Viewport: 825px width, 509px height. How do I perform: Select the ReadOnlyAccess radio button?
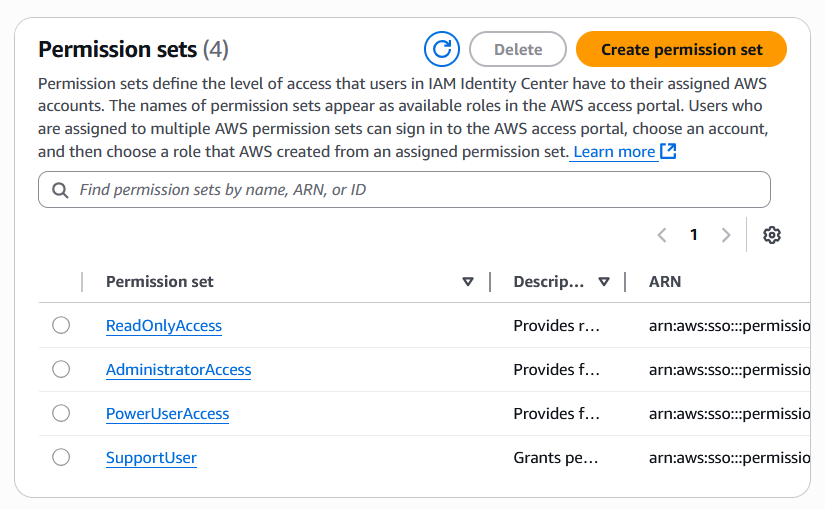tap(61, 325)
